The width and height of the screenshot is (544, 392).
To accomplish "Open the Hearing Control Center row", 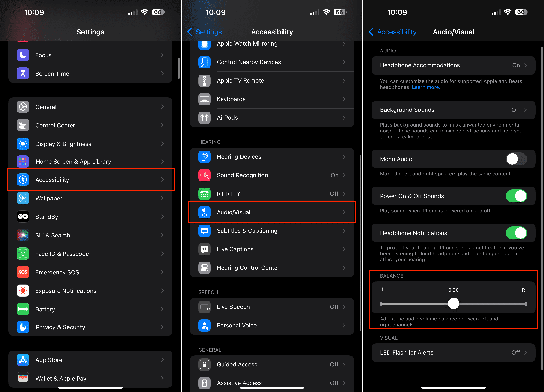I will point(272,268).
